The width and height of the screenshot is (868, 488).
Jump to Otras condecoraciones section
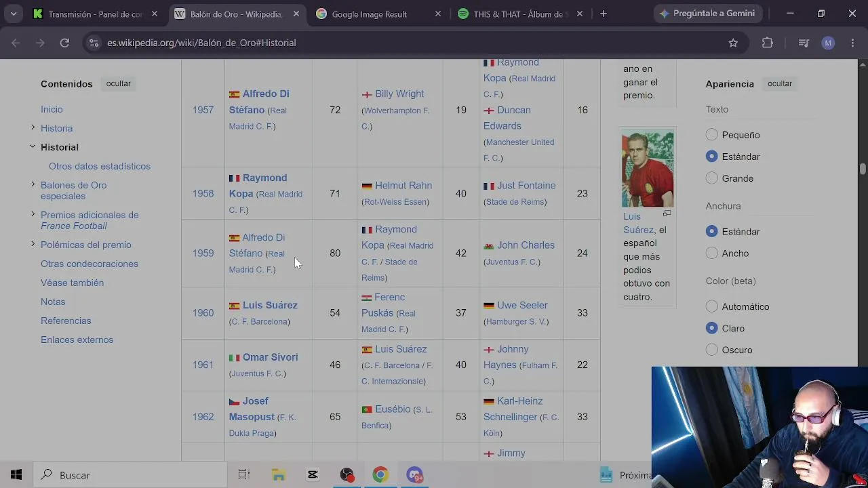[90, 264]
